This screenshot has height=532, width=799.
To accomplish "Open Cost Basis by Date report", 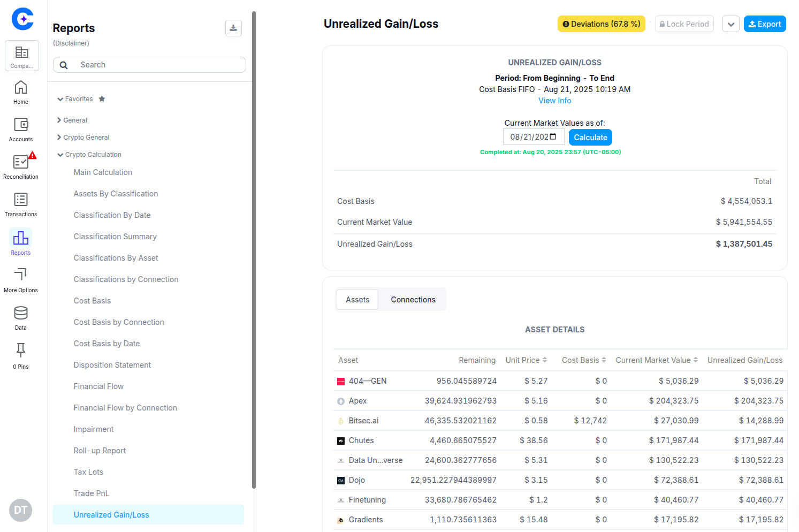I will [106, 344].
